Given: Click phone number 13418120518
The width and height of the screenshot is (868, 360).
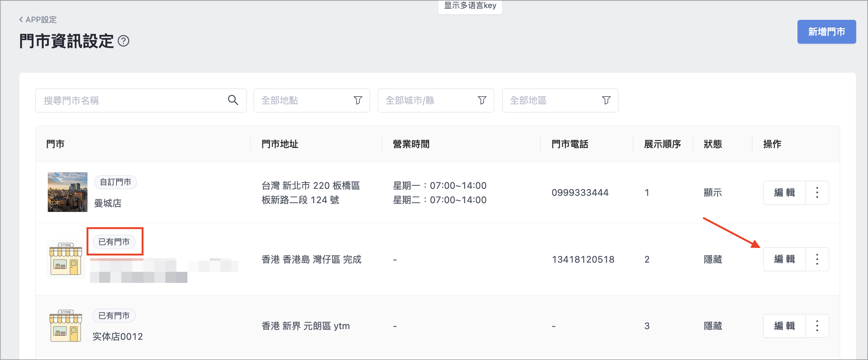Looking at the screenshot, I should tap(583, 259).
